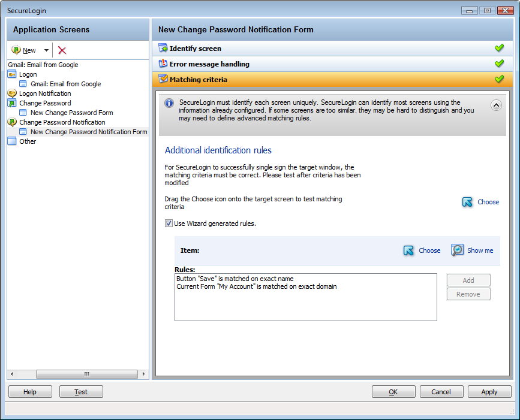Click the green checkmark on Identify screen
This screenshot has height=420, width=520.
pyautogui.click(x=499, y=48)
